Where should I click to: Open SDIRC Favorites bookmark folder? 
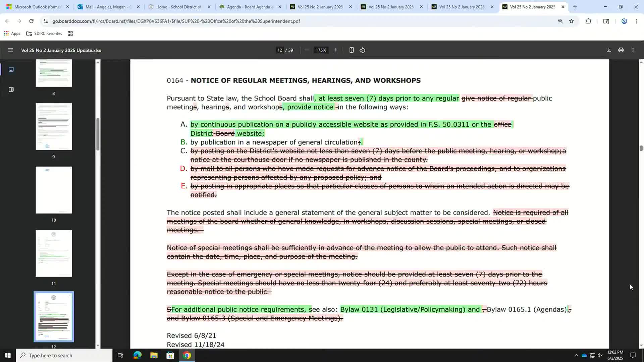coord(44,34)
